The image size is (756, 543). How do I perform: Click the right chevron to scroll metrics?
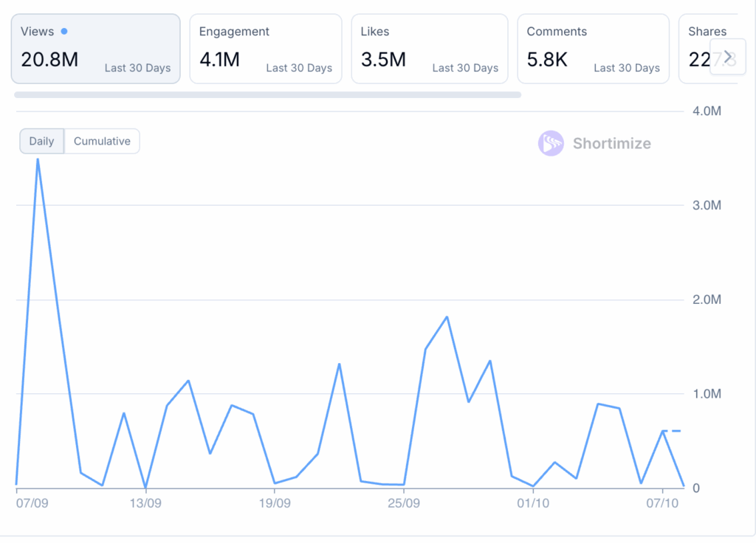coord(727,57)
